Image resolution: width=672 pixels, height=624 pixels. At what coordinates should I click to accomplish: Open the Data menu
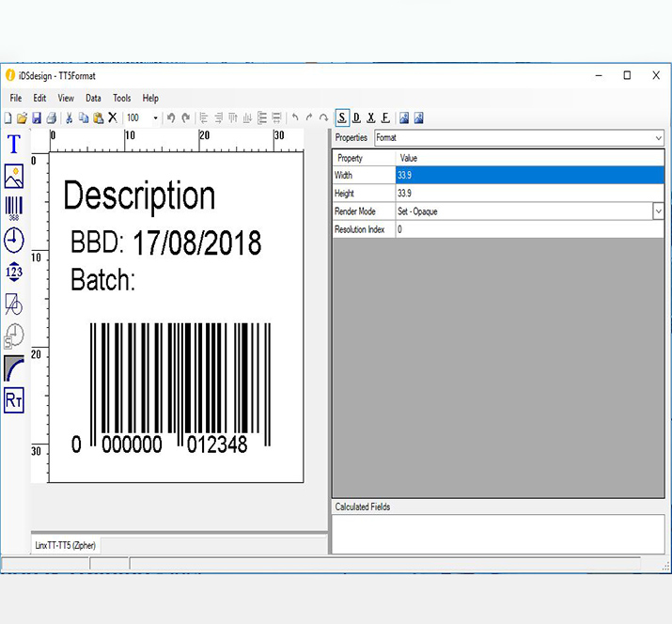(x=93, y=98)
